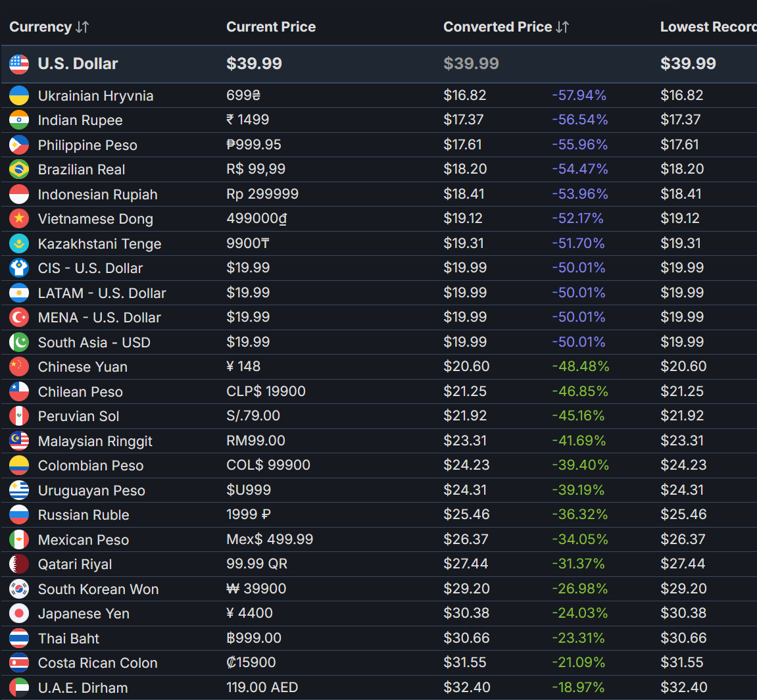Click the Indian Rupee flag icon
The width and height of the screenshot is (757, 700).
tap(19, 120)
